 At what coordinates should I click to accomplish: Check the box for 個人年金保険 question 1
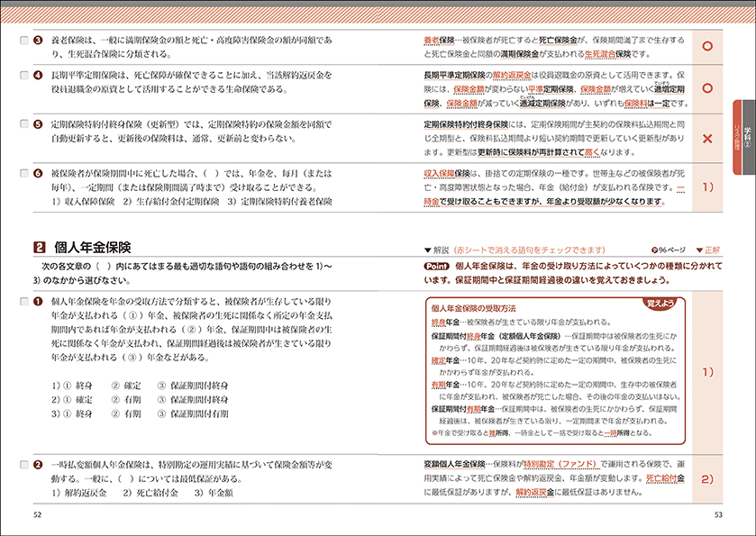[x=24, y=302]
